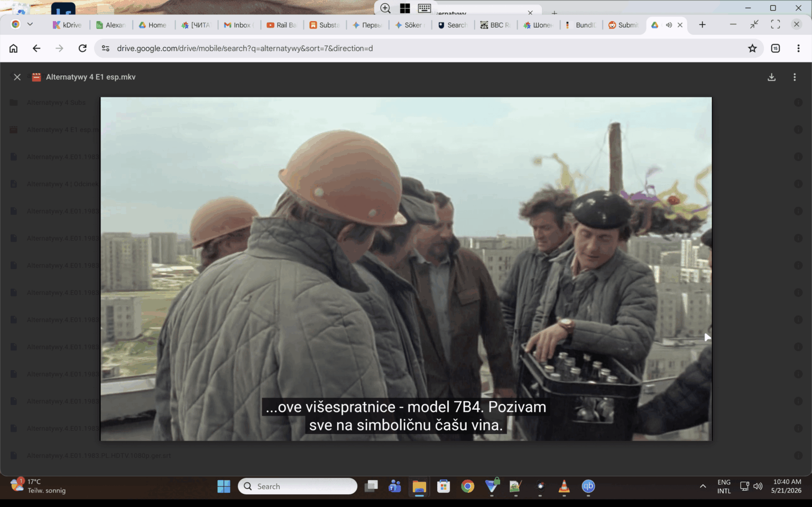The height and width of the screenshot is (507, 812).
Task: Switch to the Gmail Inbox tab
Action: [x=238, y=25]
